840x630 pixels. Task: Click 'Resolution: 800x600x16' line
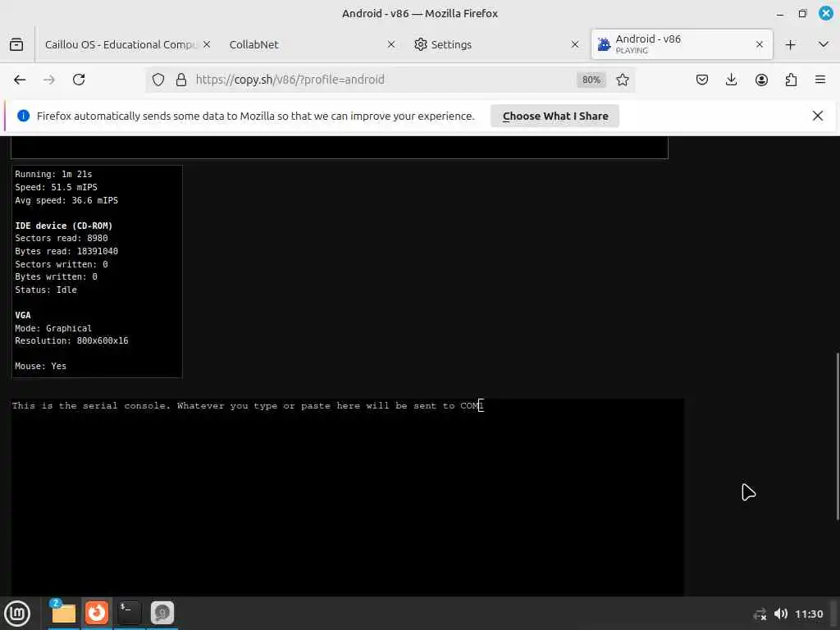coord(72,340)
